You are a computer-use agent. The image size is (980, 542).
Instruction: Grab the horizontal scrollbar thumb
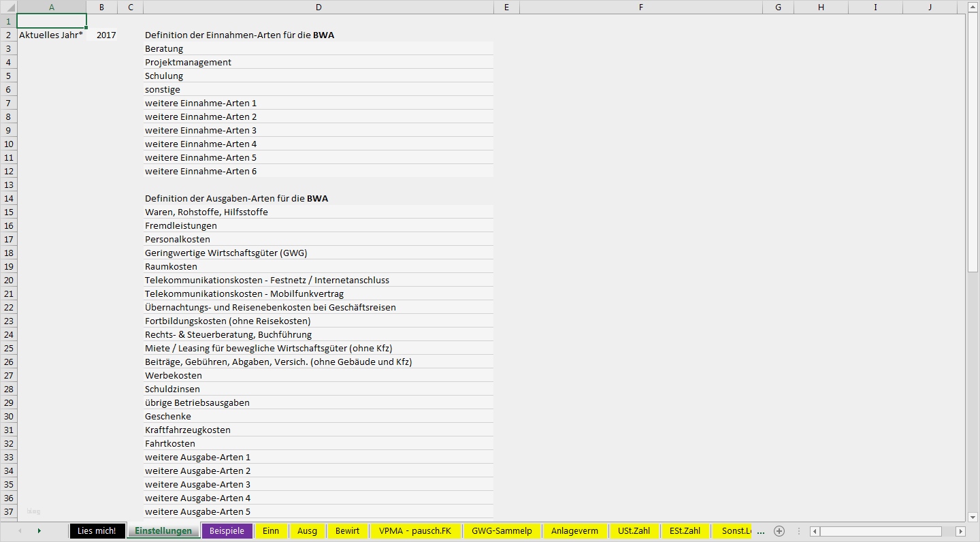click(881, 531)
